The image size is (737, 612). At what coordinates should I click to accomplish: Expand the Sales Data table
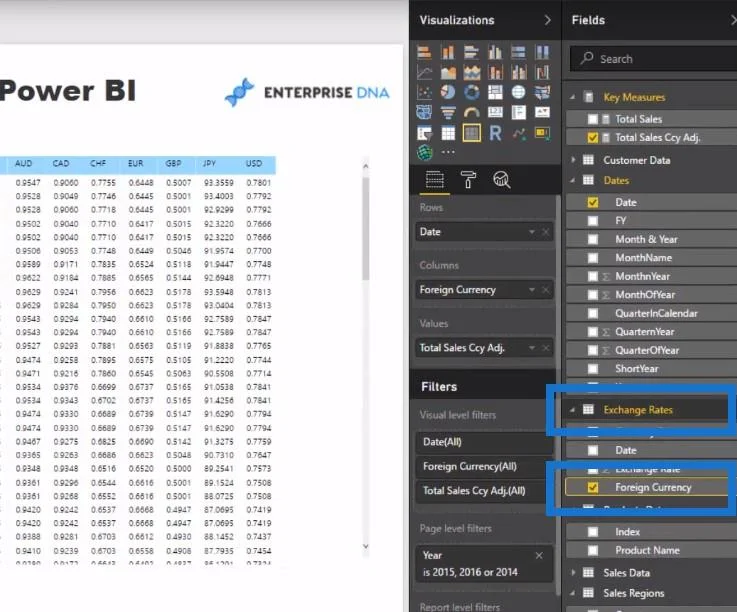[572, 573]
